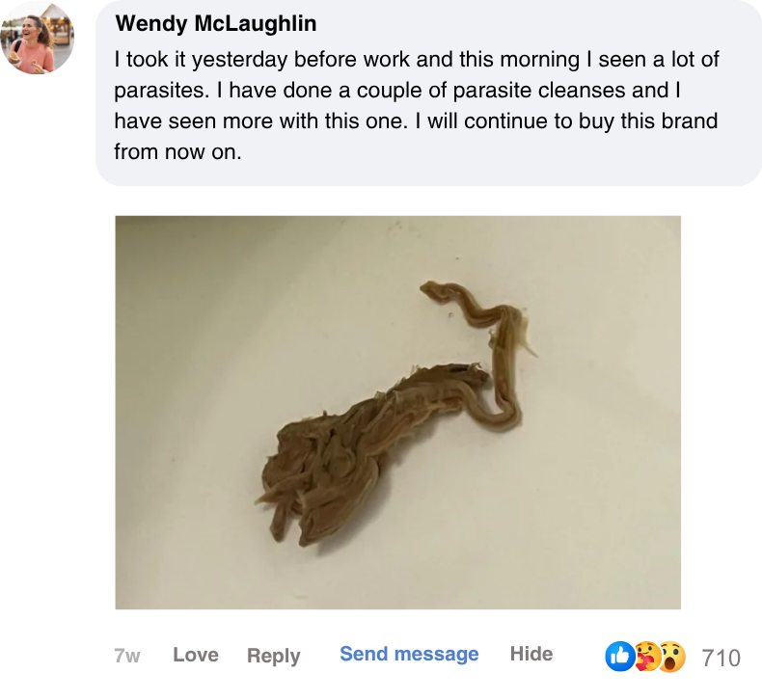Click the Send message link
This screenshot has width=762, height=700.
pos(409,654)
